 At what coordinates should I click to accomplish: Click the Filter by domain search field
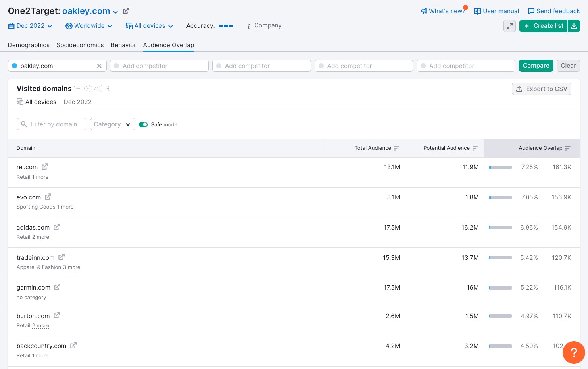tap(52, 124)
